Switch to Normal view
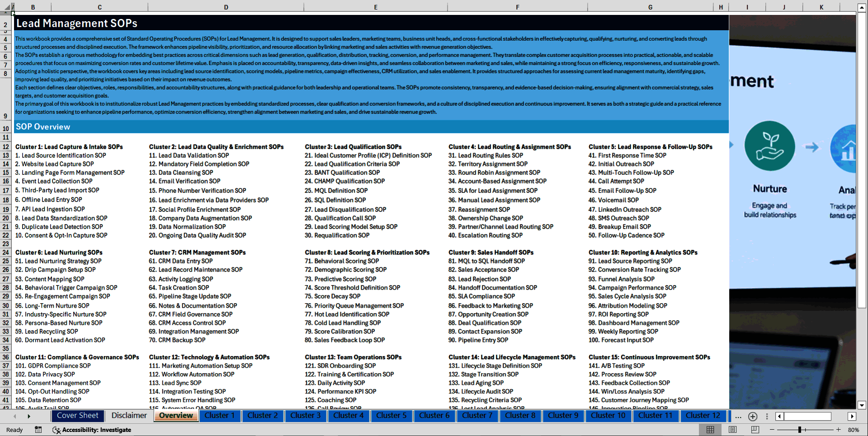The height and width of the screenshot is (436, 868). pyautogui.click(x=710, y=430)
